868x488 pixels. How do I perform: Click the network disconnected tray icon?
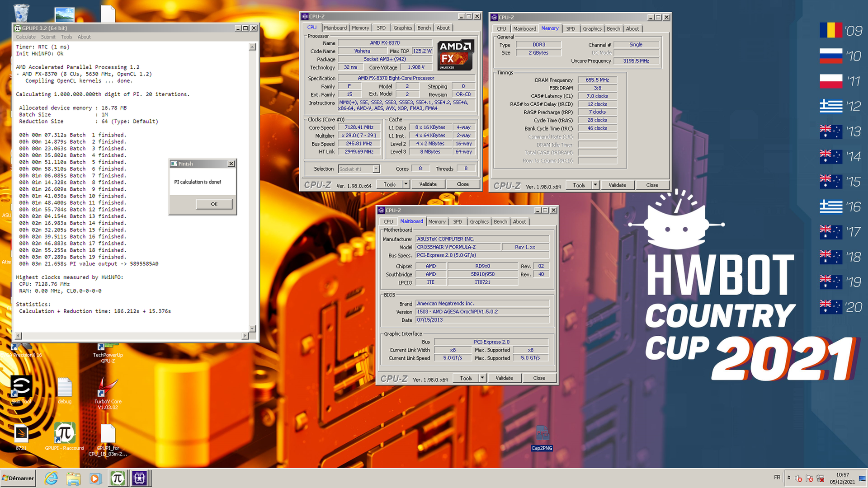(820, 478)
